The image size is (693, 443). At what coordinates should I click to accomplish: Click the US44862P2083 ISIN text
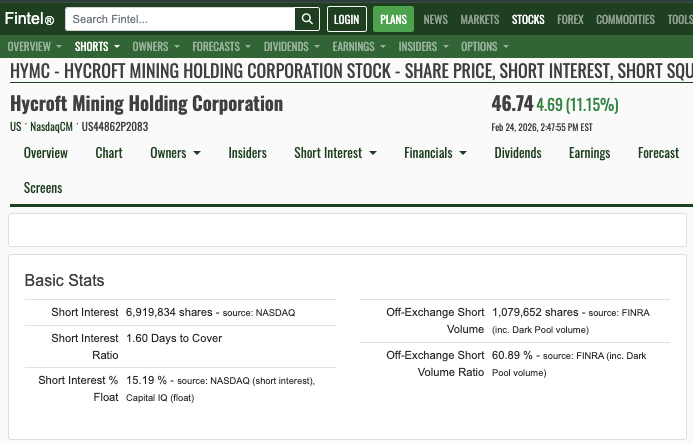point(114,127)
